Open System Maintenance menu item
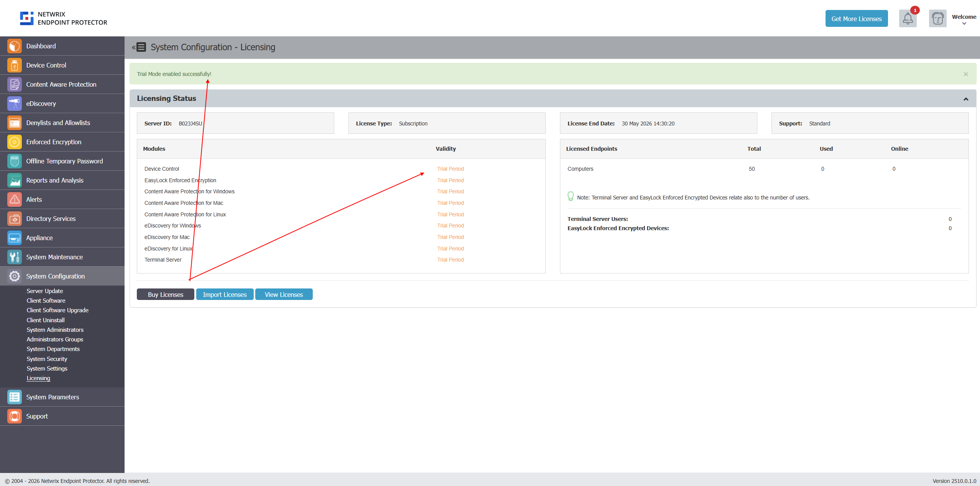Viewport: 980px width, 486px height. (62, 257)
